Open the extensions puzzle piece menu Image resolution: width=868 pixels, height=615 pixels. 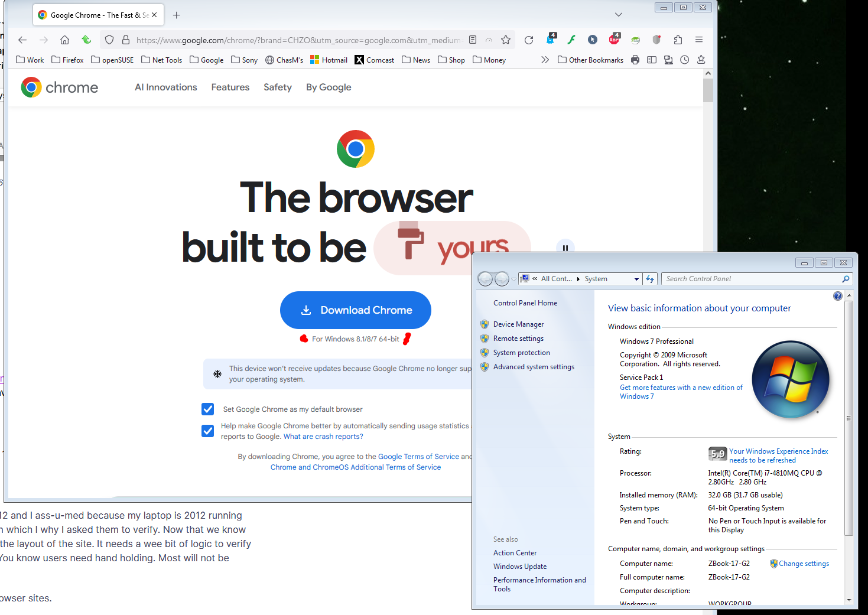(678, 40)
